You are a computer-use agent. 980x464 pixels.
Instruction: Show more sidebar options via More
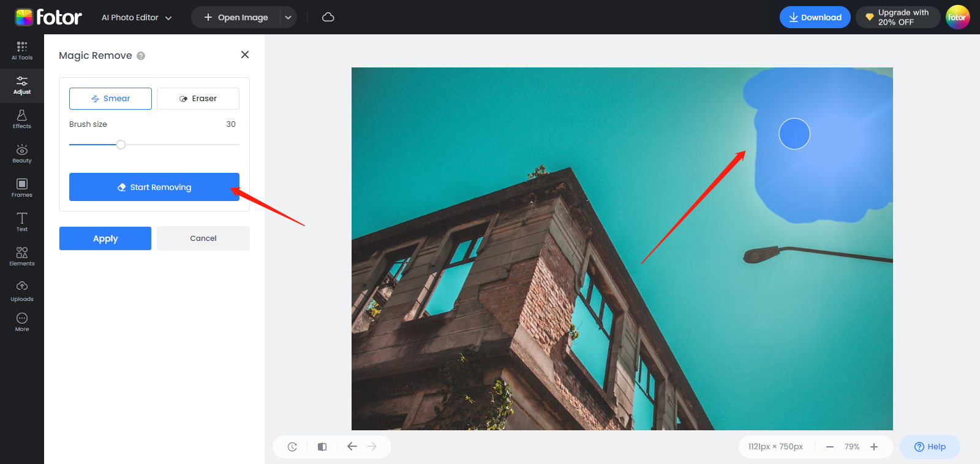[22, 322]
